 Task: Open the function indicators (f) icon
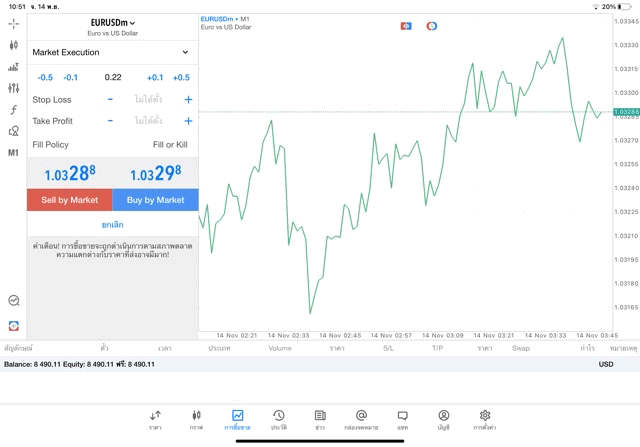click(13, 109)
